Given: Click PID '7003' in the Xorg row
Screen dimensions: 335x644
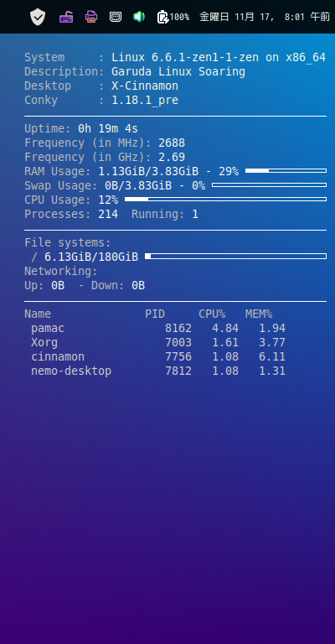Looking at the screenshot, I should [178, 343].
